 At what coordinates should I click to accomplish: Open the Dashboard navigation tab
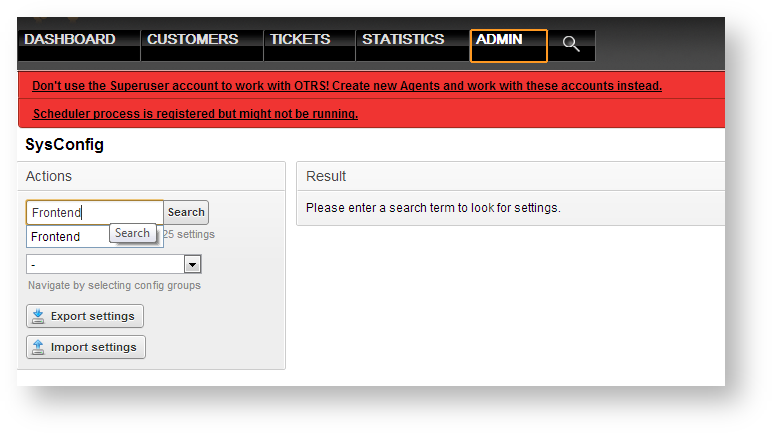pyautogui.click(x=79, y=45)
